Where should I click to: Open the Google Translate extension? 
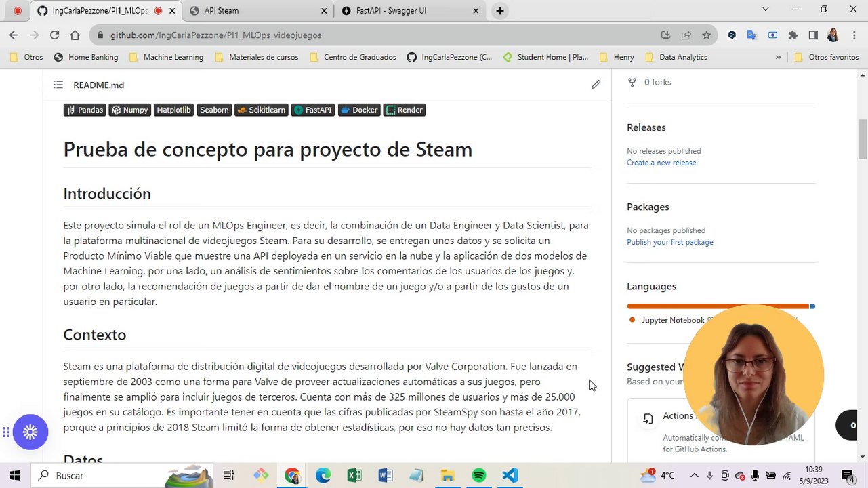pyautogui.click(x=751, y=35)
